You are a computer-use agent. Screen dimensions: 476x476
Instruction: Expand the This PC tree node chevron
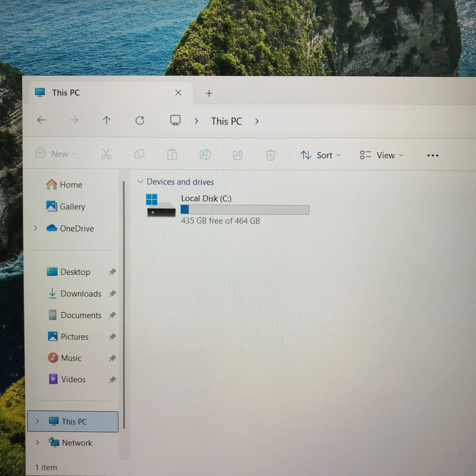[x=37, y=421]
